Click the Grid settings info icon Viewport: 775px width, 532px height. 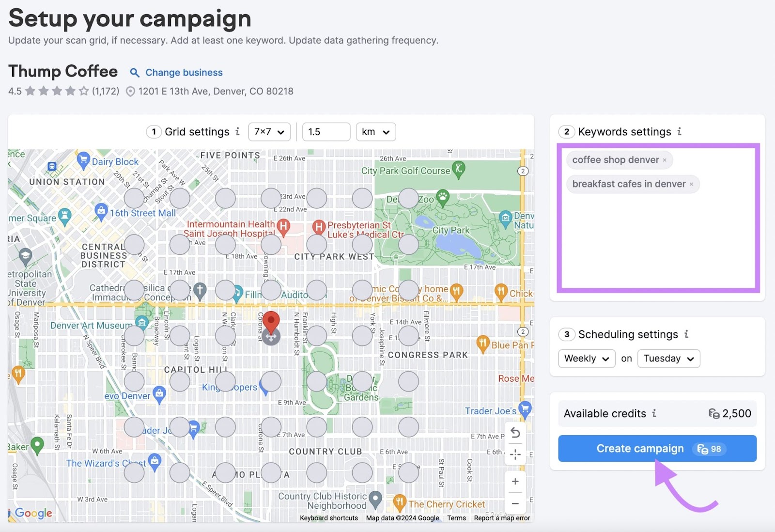click(237, 131)
